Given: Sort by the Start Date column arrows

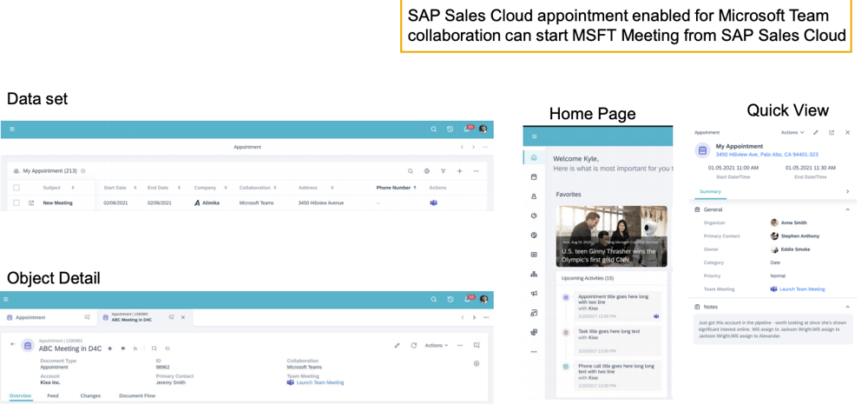Looking at the screenshot, I should coord(135,188).
